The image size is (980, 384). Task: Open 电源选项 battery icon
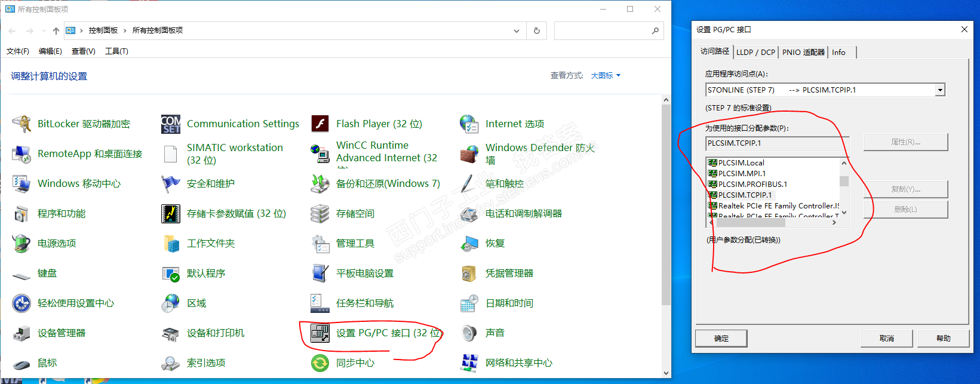click(21, 243)
